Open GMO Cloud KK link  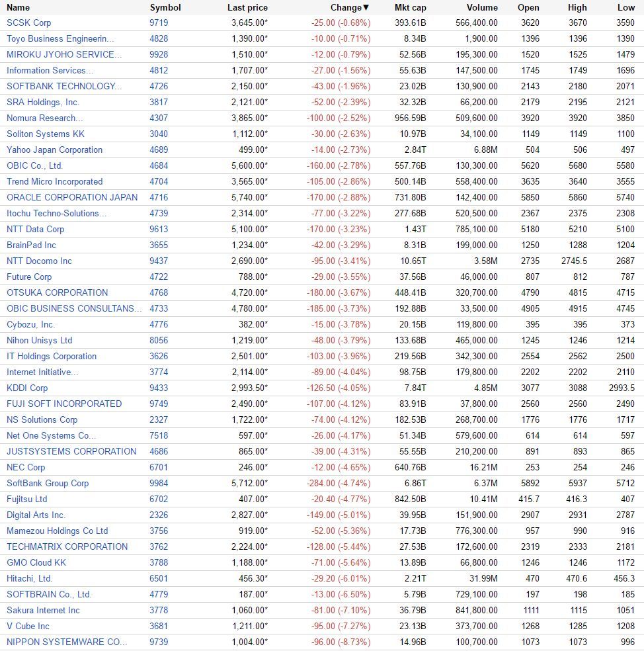pyautogui.click(x=36, y=562)
